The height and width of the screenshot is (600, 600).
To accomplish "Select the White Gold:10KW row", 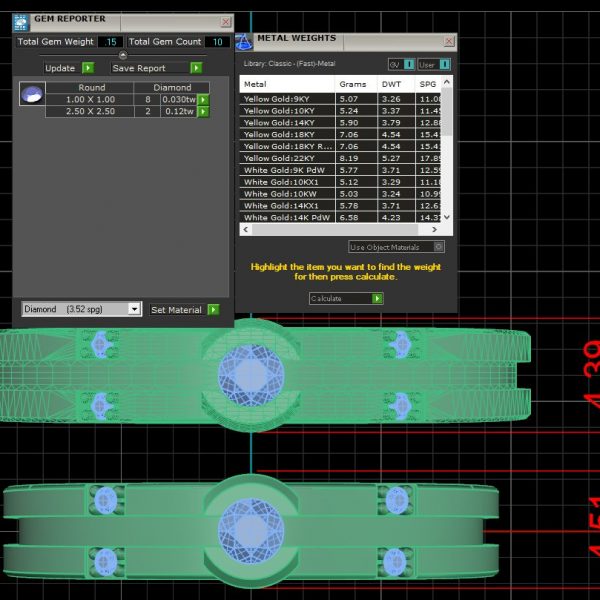I will (340, 194).
